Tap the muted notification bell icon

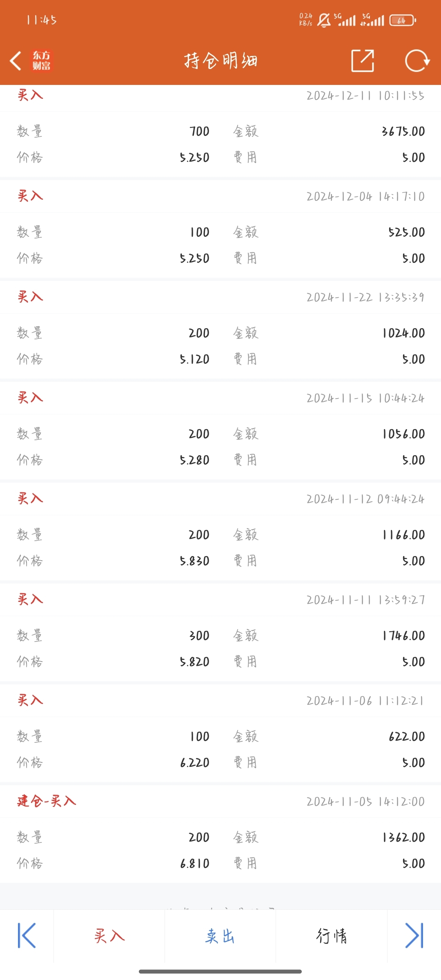coord(324,20)
